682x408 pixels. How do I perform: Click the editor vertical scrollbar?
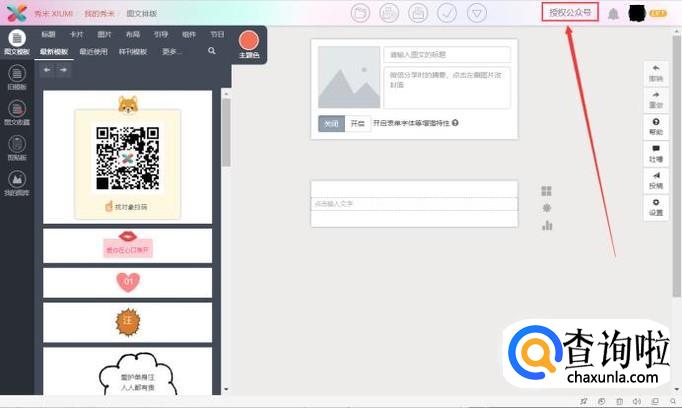click(x=677, y=165)
